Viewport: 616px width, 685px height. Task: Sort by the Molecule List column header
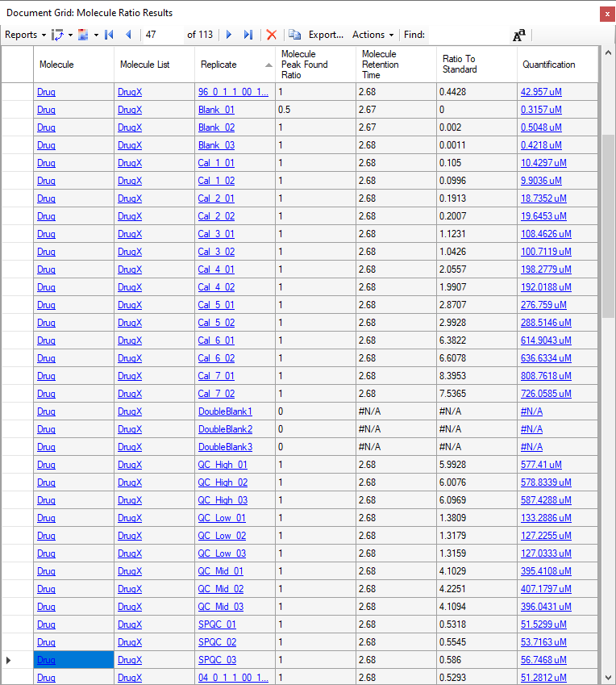click(154, 65)
